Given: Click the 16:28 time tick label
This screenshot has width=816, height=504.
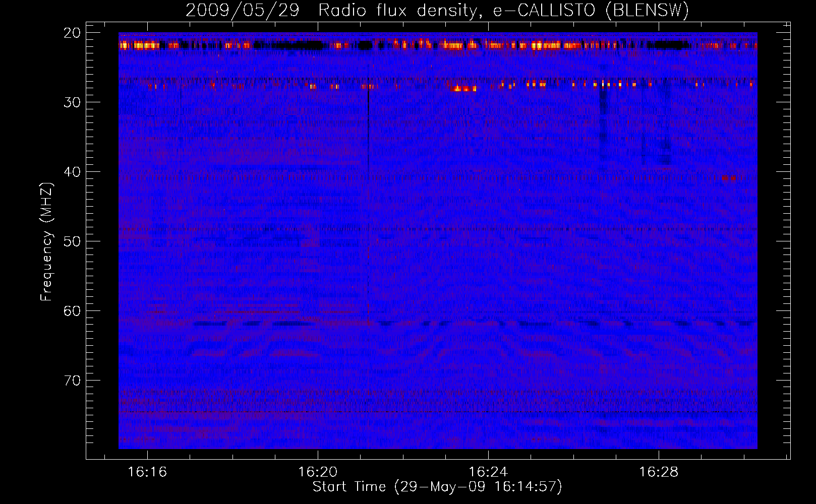Looking at the screenshot, I should [659, 472].
